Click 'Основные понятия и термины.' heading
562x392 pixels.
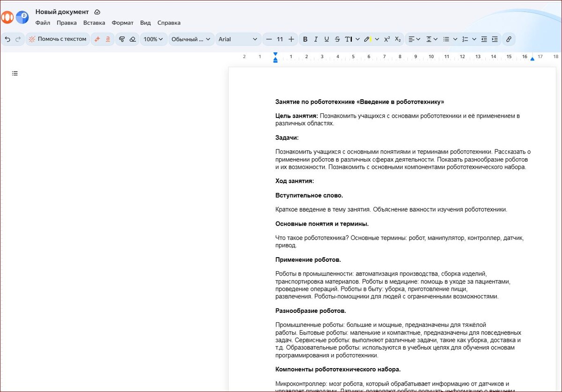(322, 224)
